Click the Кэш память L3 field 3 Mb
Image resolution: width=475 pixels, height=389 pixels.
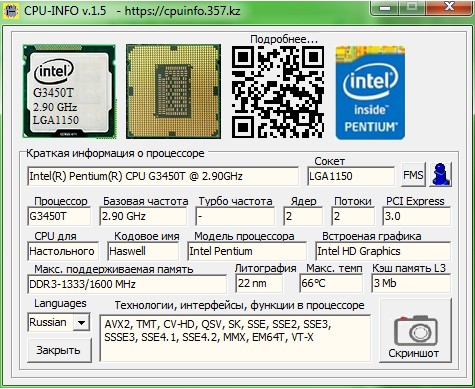[x=411, y=283]
